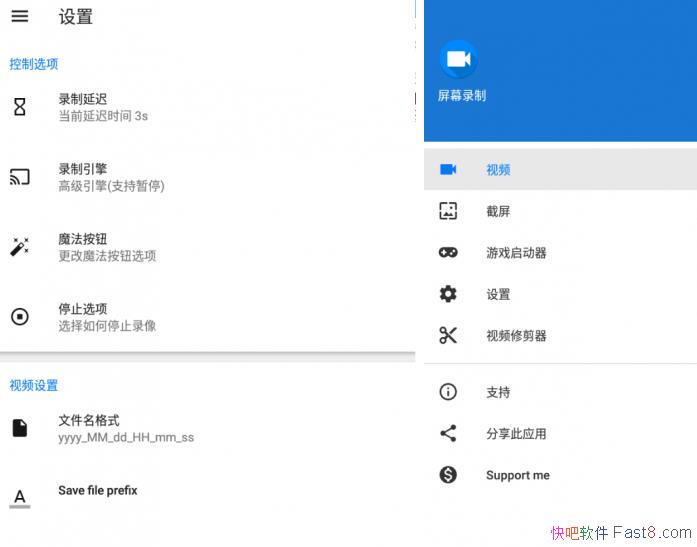Click the gamepad icon beside 游戏启动器
This screenshot has height=547, width=697.
pos(448,252)
